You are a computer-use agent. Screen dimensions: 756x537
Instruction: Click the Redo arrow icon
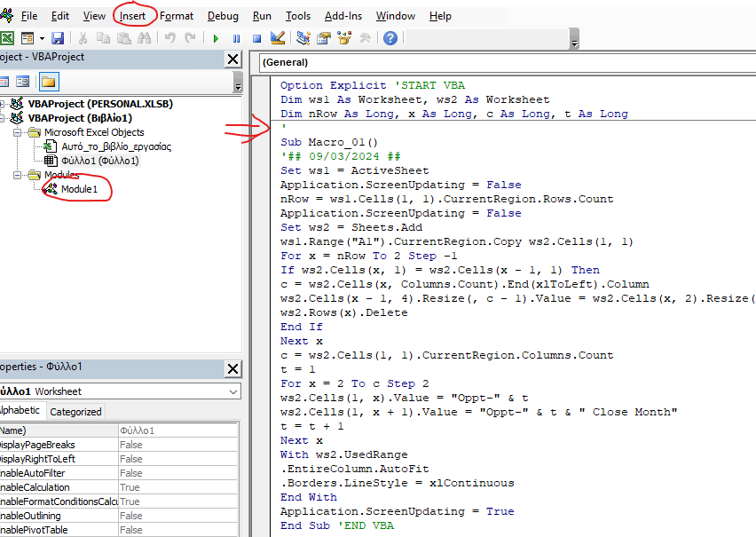191,38
